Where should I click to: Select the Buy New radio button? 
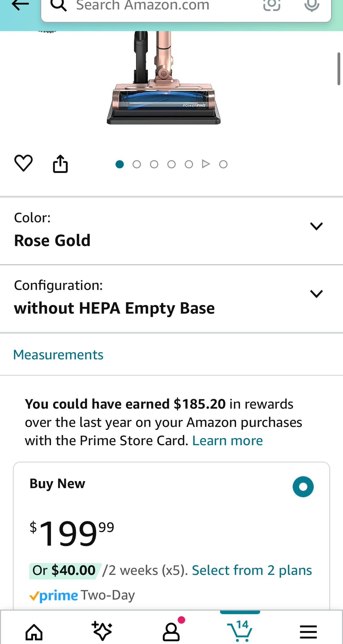(303, 487)
